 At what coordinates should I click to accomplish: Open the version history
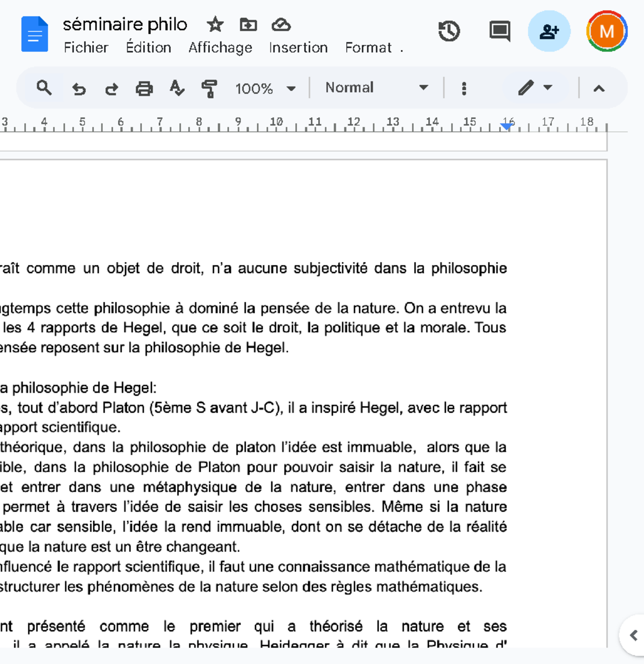[x=449, y=32]
